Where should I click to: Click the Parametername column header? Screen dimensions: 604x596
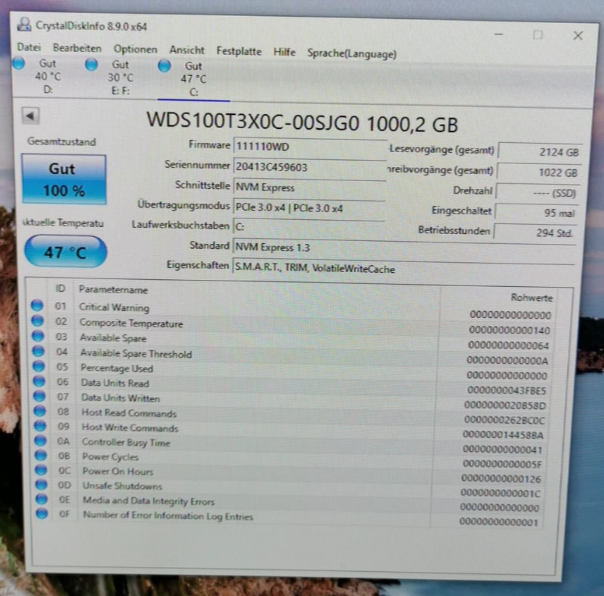[113, 289]
